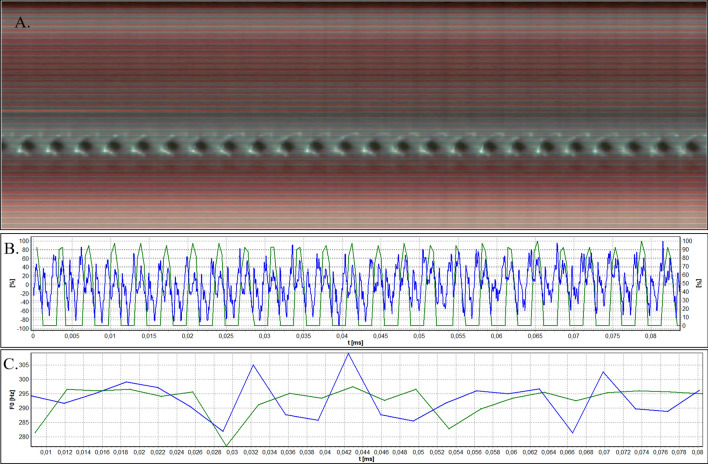The height and width of the screenshot is (464, 708).
Task: Click the '285' frequency tick in panel C
Action: [x=24, y=423]
